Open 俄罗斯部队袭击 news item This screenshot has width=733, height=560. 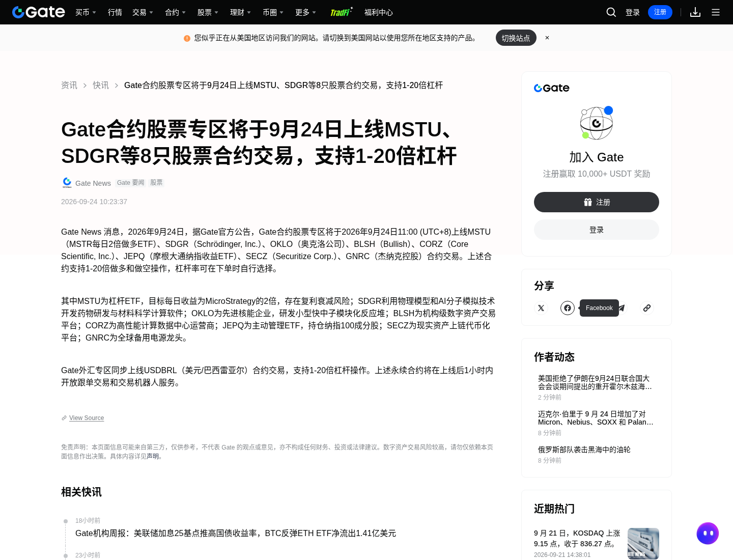pyautogui.click(x=584, y=450)
